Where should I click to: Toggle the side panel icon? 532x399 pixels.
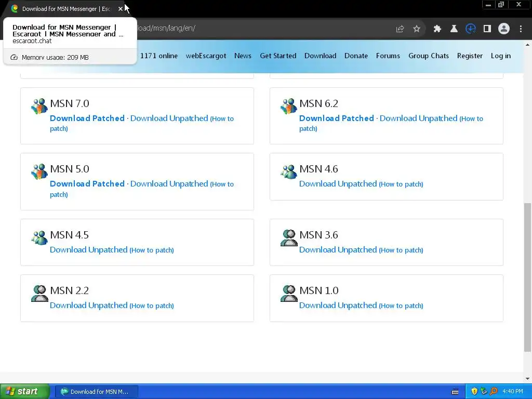click(487, 29)
